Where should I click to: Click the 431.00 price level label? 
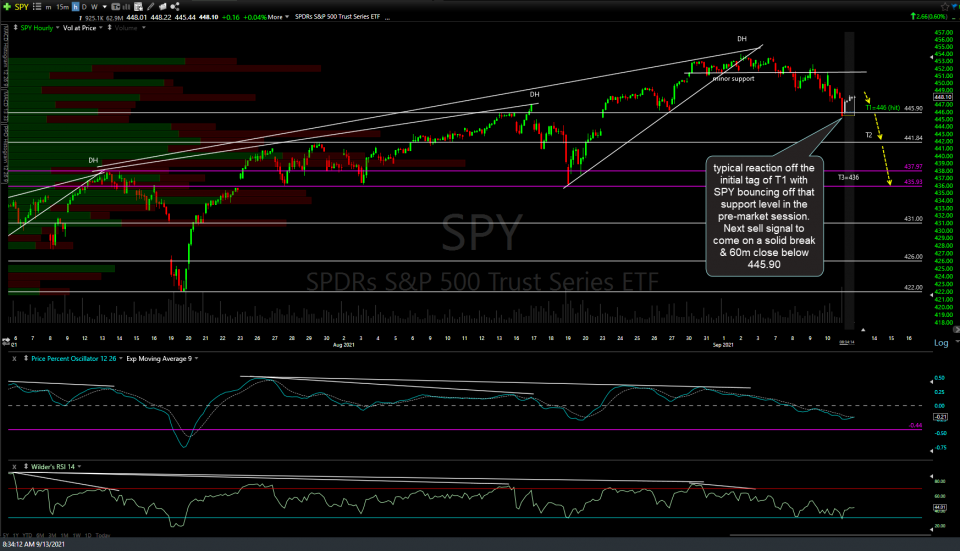pyautogui.click(x=913, y=219)
